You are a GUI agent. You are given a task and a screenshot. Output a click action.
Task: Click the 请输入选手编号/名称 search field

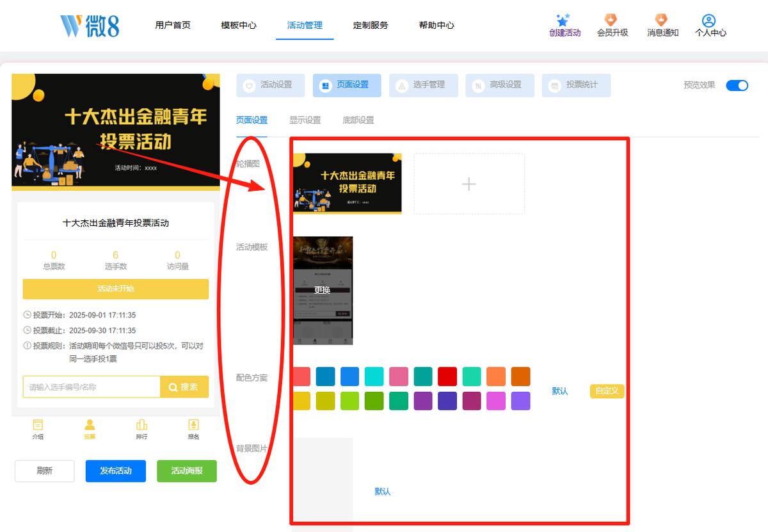click(92, 387)
